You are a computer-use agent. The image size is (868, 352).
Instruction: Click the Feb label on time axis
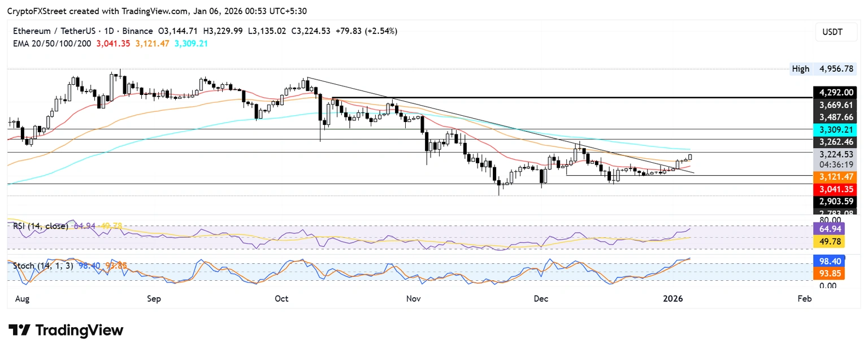click(804, 298)
